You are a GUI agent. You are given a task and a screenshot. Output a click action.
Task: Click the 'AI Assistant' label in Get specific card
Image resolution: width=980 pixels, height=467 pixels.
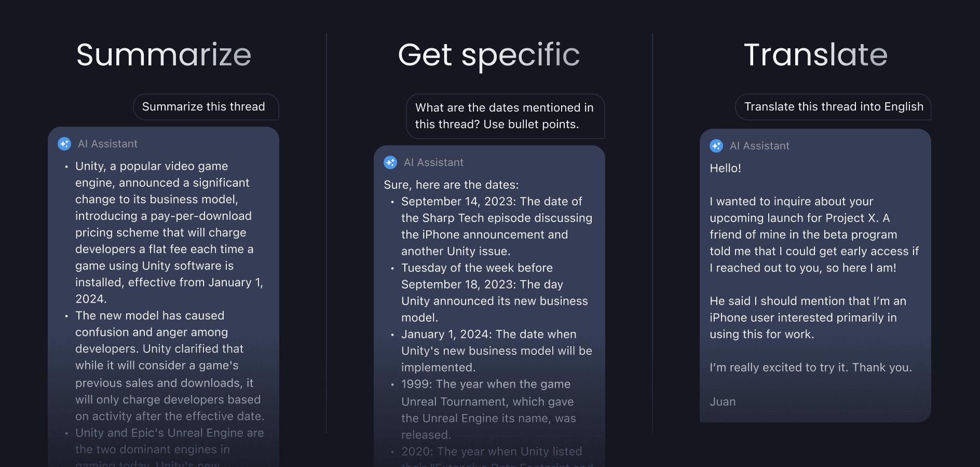click(x=433, y=162)
